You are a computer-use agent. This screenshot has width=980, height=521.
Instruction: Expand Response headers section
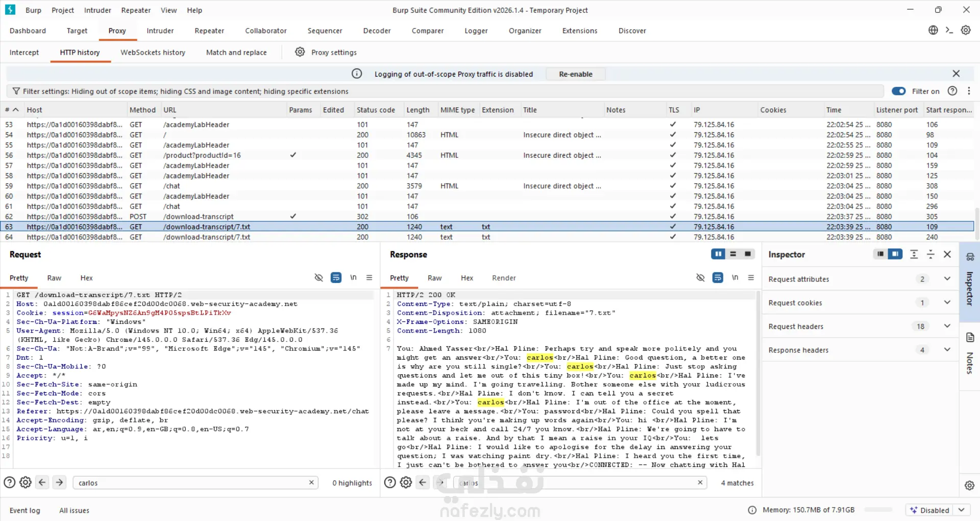[947, 350]
